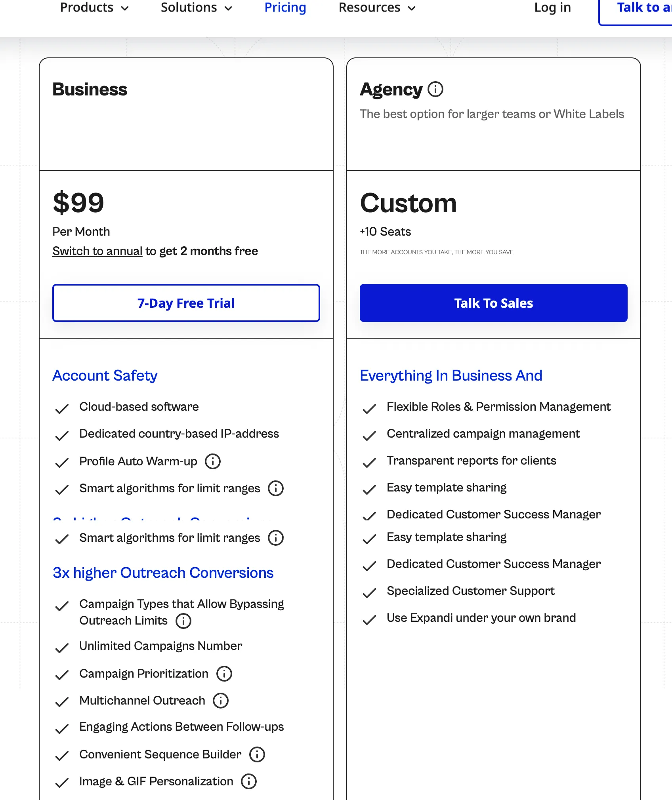Click checkmark beside Cloud-based software
This screenshot has width=672, height=800.
(62, 408)
